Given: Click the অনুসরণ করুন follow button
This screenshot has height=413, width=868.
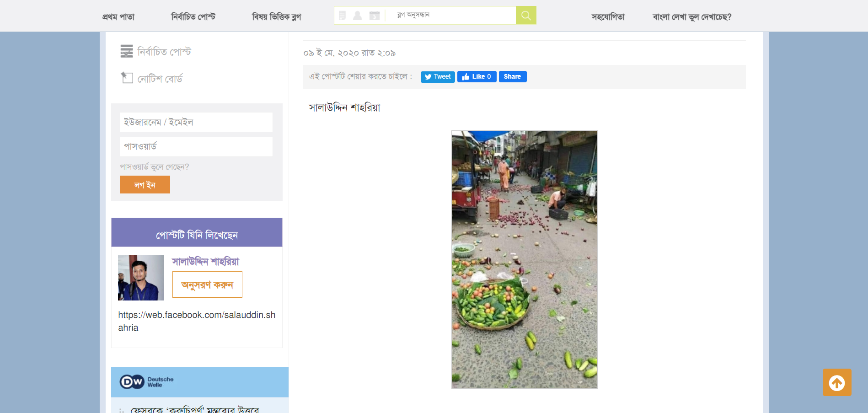Looking at the screenshot, I should [207, 284].
